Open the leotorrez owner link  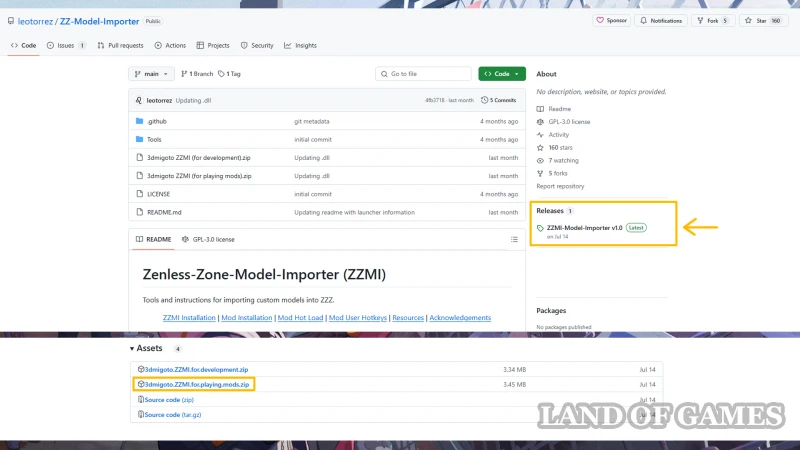point(35,21)
